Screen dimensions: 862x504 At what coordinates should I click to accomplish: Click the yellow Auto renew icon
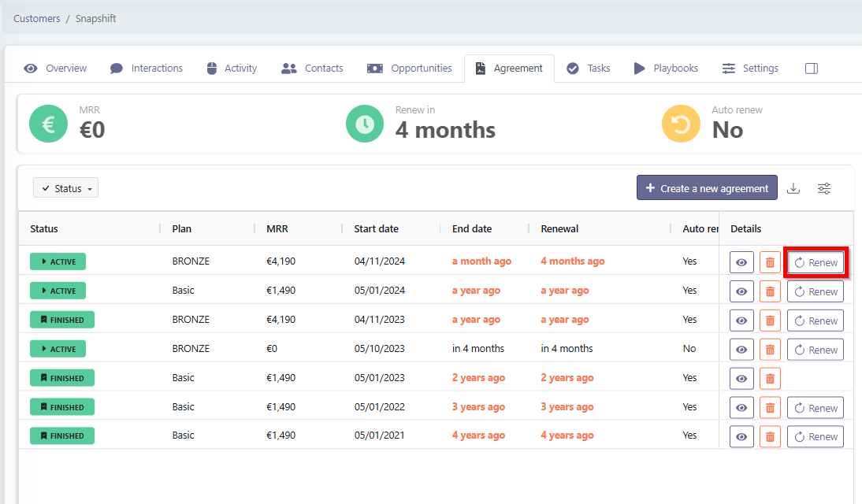(681, 124)
